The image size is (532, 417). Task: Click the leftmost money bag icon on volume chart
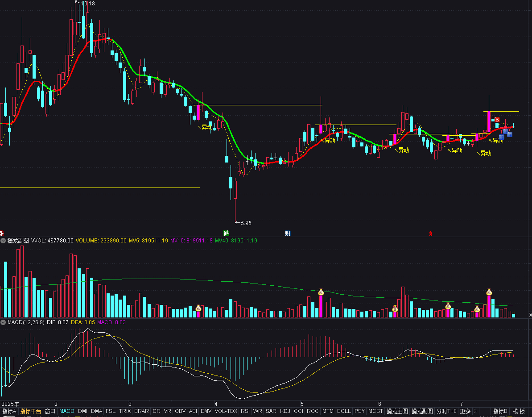click(x=198, y=309)
